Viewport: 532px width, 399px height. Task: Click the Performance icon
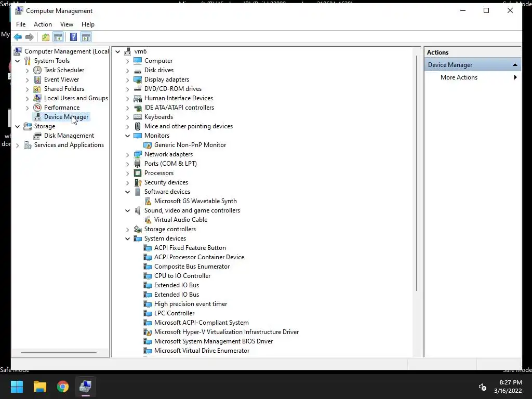pos(37,108)
